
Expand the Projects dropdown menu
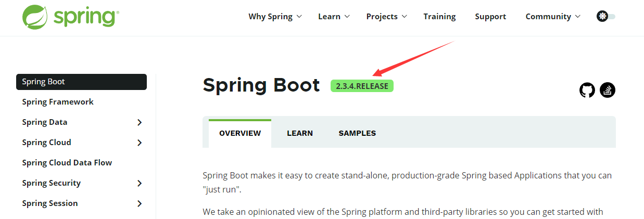point(386,17)
